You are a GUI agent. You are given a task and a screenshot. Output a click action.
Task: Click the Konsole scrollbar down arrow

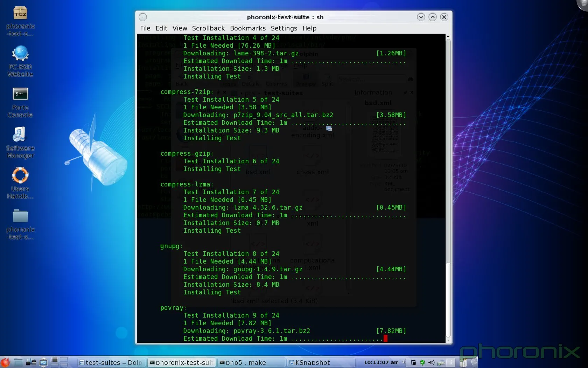(448, 340)
